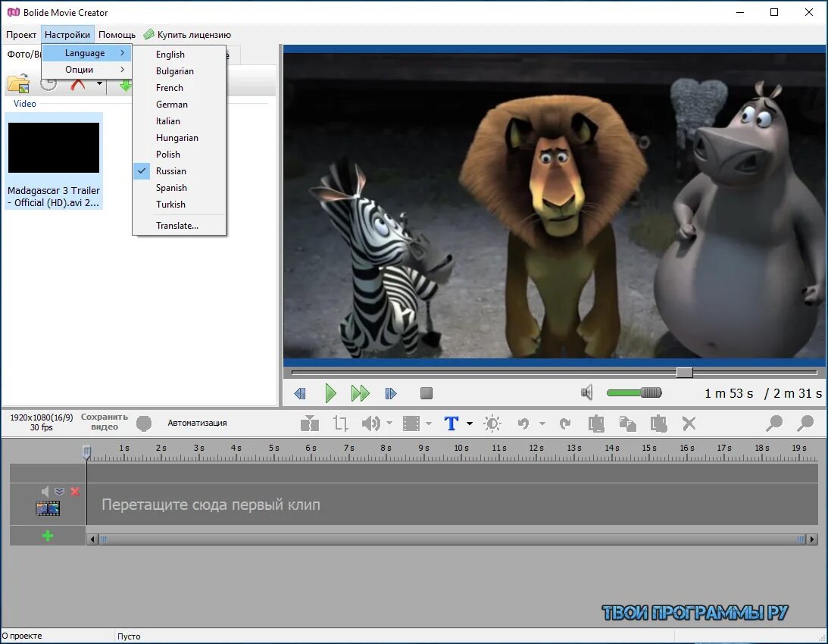The height and width of the screenshot is (644, 828).
Task: Select Polish language
Action: coord(179,155)
